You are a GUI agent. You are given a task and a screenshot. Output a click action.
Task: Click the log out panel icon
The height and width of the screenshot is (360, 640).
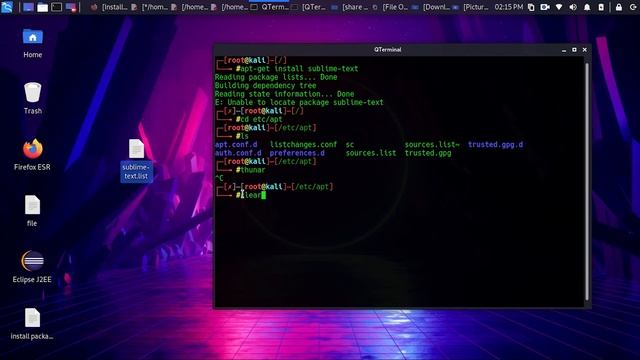(x=633, y=7)
